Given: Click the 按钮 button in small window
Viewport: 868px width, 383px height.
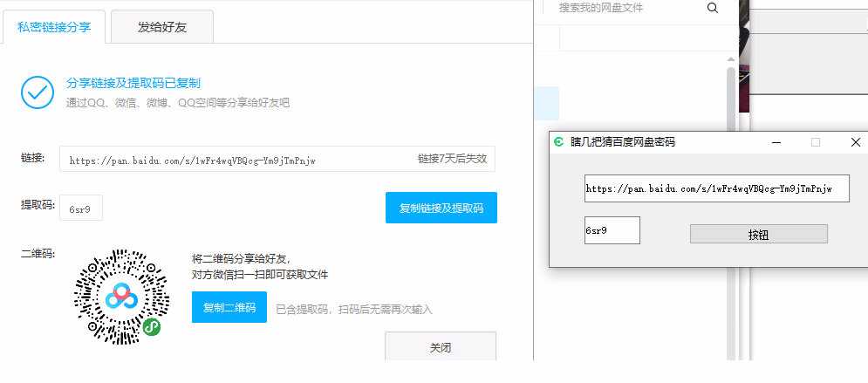Looking at the screenshot, I should (758, 234).
